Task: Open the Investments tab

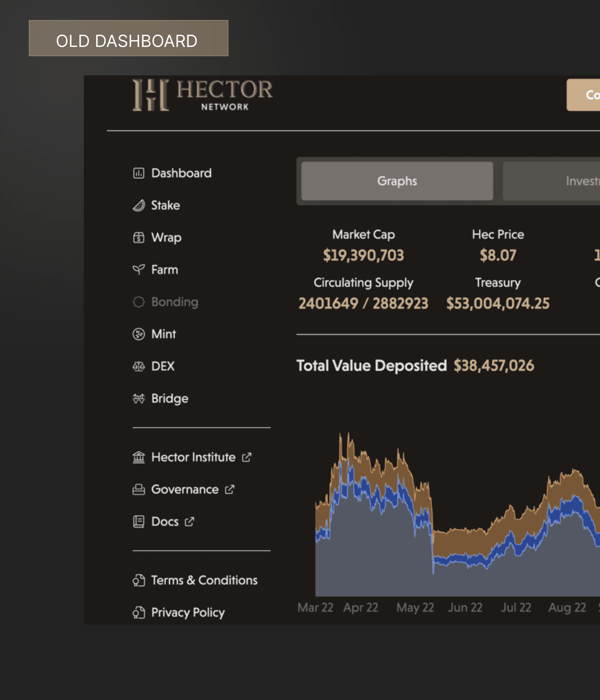Action: point(574,181)
